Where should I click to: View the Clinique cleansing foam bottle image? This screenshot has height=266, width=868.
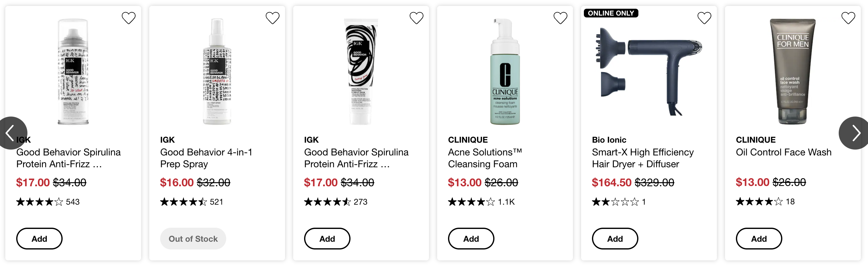click(x=505, y=71)
